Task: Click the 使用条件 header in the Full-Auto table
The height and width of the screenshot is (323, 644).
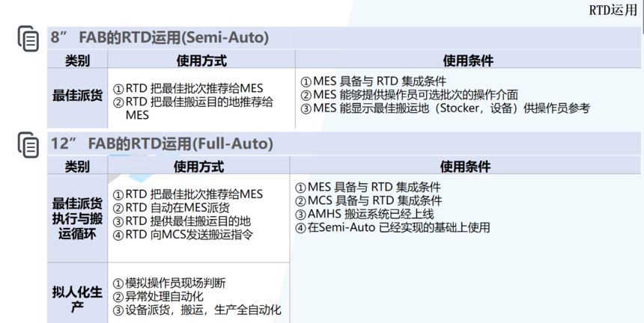Action: pos(465,166)
